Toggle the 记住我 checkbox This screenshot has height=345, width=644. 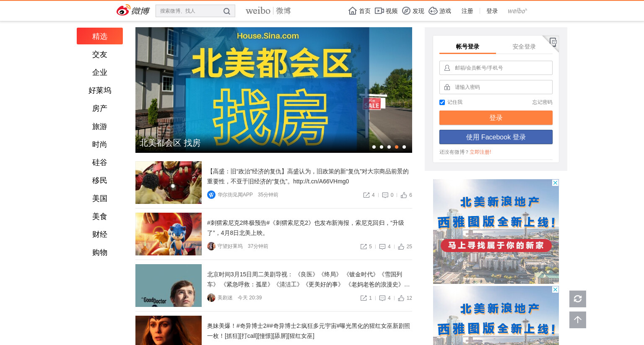point(442,102)
